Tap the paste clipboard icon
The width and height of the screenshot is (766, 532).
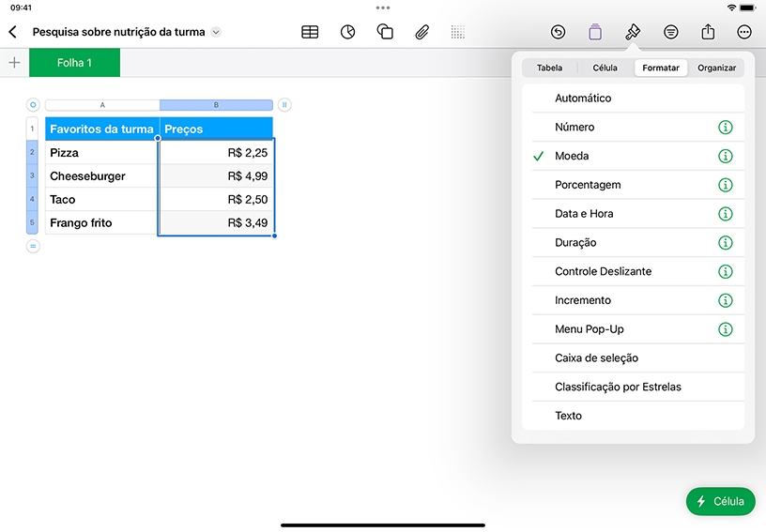595,32
